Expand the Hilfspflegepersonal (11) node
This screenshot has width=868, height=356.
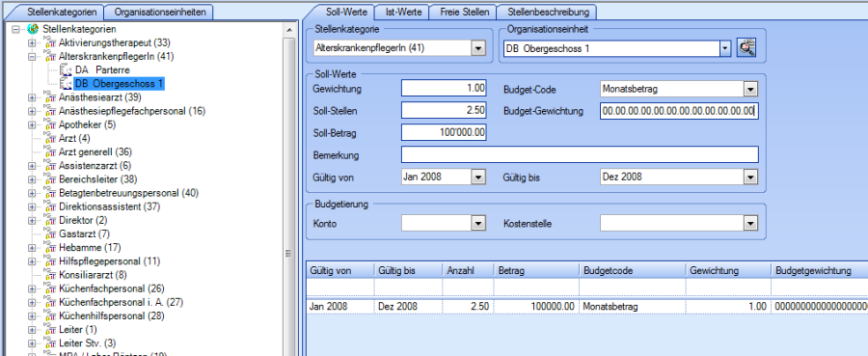click(32, 261)
